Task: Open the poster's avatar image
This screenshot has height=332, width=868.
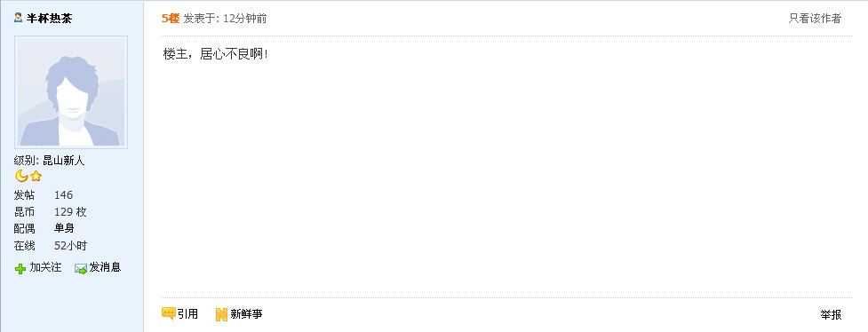Action: tap(71, 92)
